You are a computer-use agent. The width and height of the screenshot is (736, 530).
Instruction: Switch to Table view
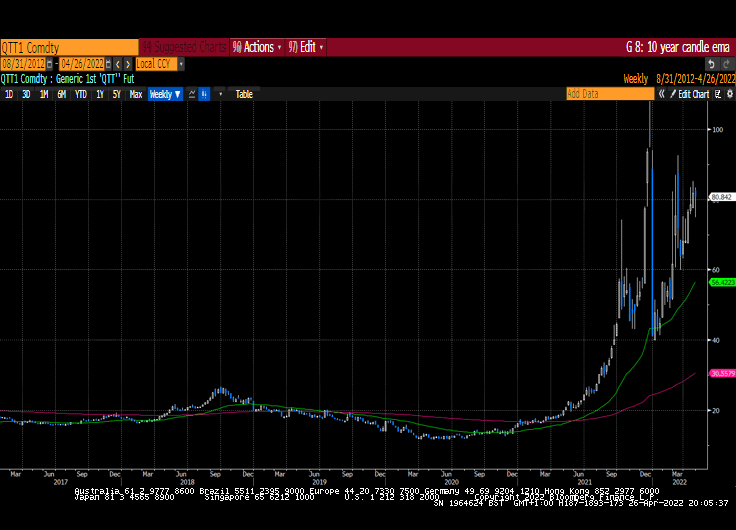244,94
